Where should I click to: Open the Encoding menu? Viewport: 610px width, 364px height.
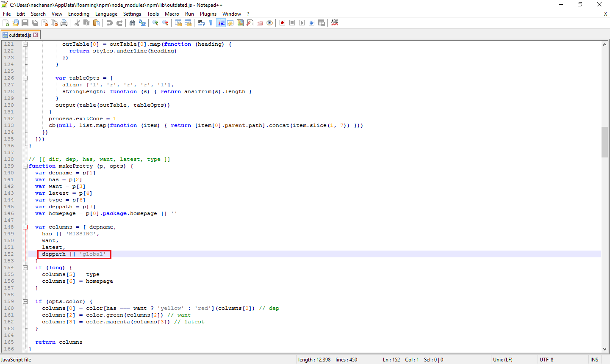(79, 14)
